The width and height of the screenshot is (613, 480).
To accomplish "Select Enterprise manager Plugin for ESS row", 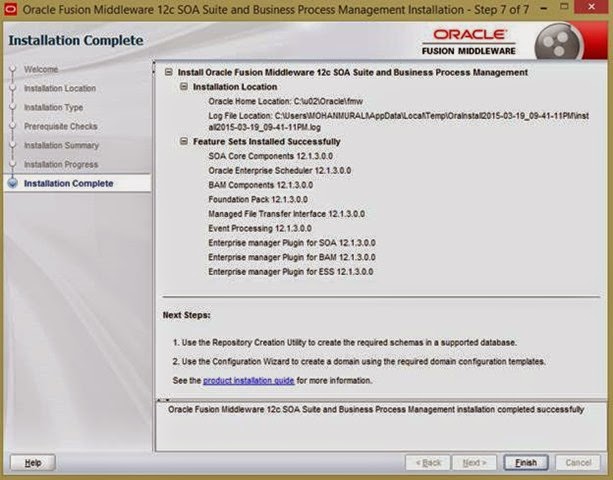I will (x=290, y=272).
